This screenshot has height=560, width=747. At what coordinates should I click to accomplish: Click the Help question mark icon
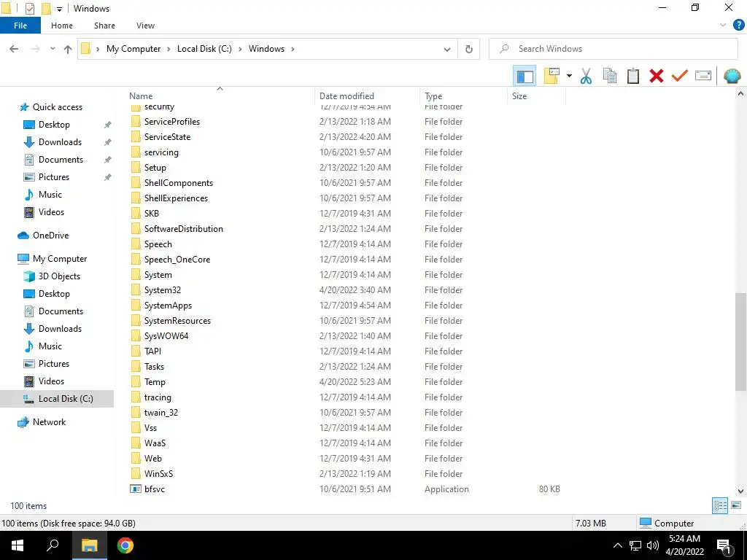click(x=738, y=26)
